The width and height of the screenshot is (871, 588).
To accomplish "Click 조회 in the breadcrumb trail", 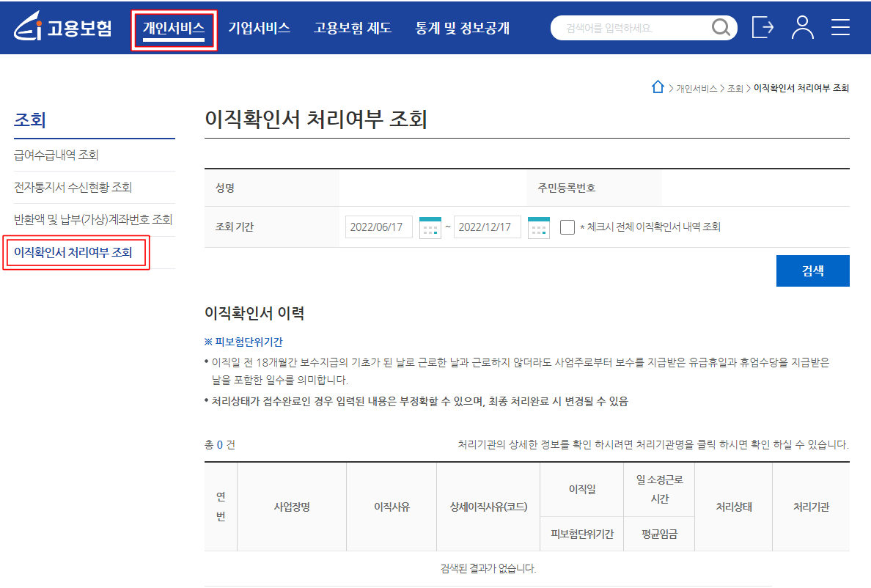I will coord(735,87).
